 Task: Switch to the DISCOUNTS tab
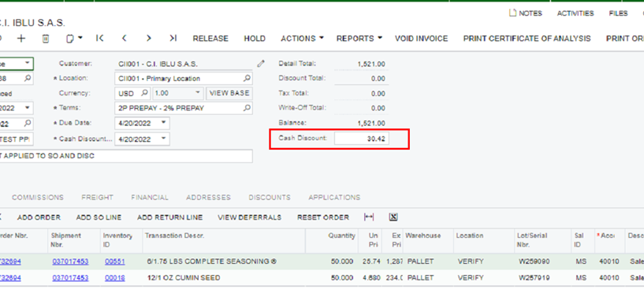coord(270,198)
